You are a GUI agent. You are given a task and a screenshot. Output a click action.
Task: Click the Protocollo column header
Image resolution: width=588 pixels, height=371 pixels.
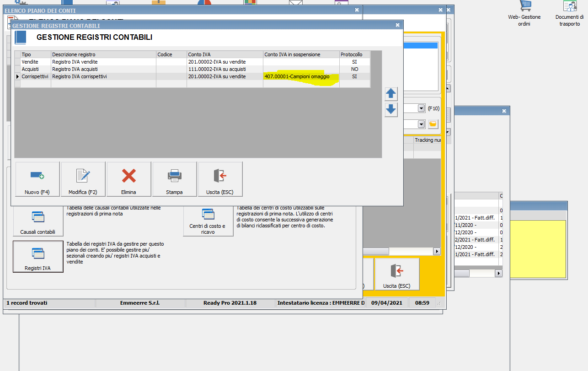point(354,54)
